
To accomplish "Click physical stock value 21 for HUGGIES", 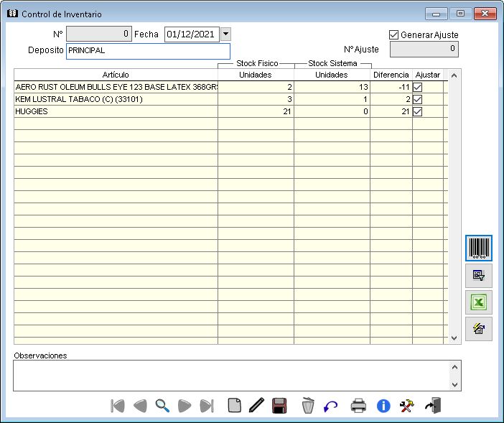I will pos(256,111).
